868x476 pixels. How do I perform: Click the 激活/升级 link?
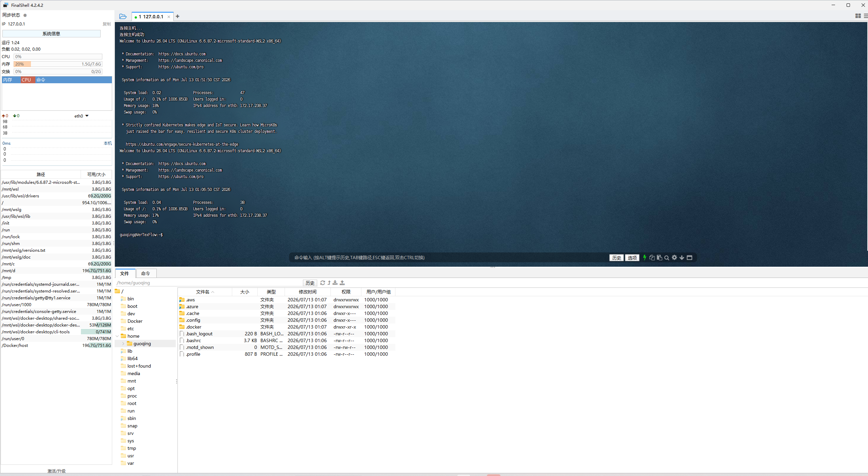click(x=56, y=471)
